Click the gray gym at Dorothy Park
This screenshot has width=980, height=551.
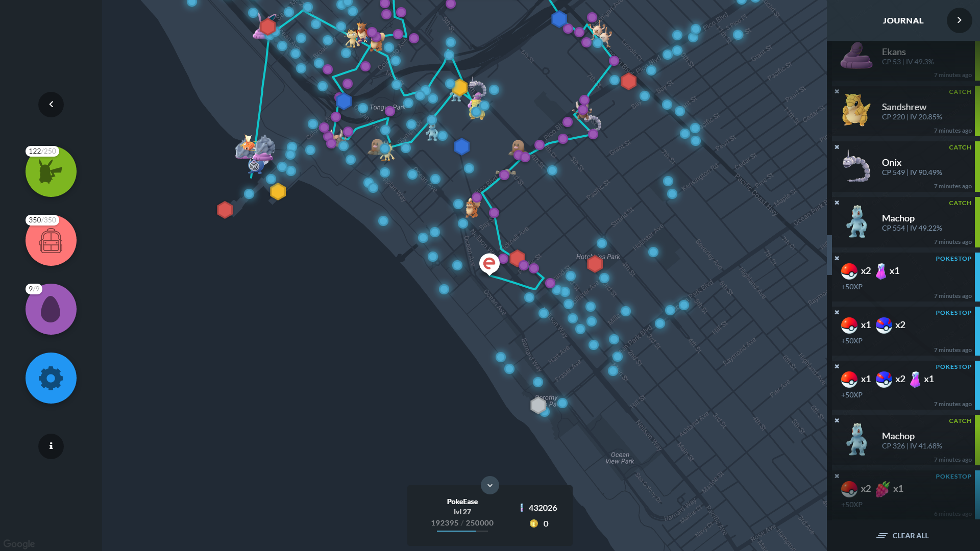(x=538, y=405)
